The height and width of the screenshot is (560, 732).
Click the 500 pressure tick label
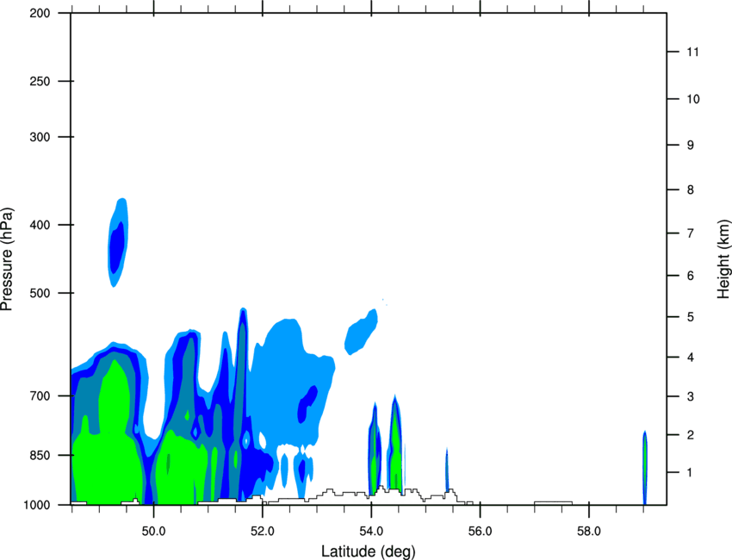click(40, 293)
